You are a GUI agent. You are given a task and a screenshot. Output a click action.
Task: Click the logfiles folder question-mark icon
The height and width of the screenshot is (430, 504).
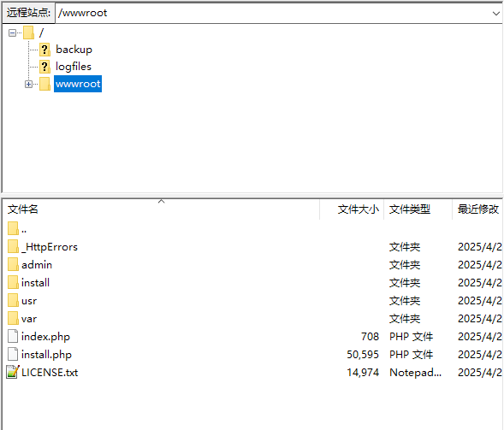click(x=44, y=67)
